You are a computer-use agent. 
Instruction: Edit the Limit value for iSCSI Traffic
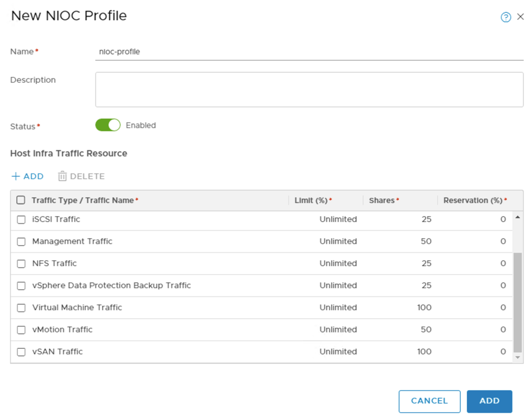[x=338, y=219]
